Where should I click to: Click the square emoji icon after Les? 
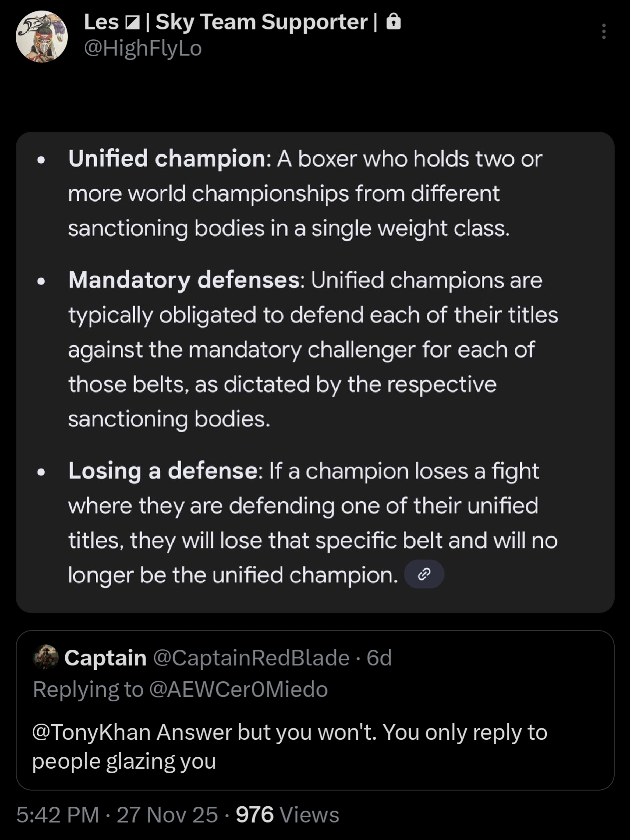click(x=132, y=23)
